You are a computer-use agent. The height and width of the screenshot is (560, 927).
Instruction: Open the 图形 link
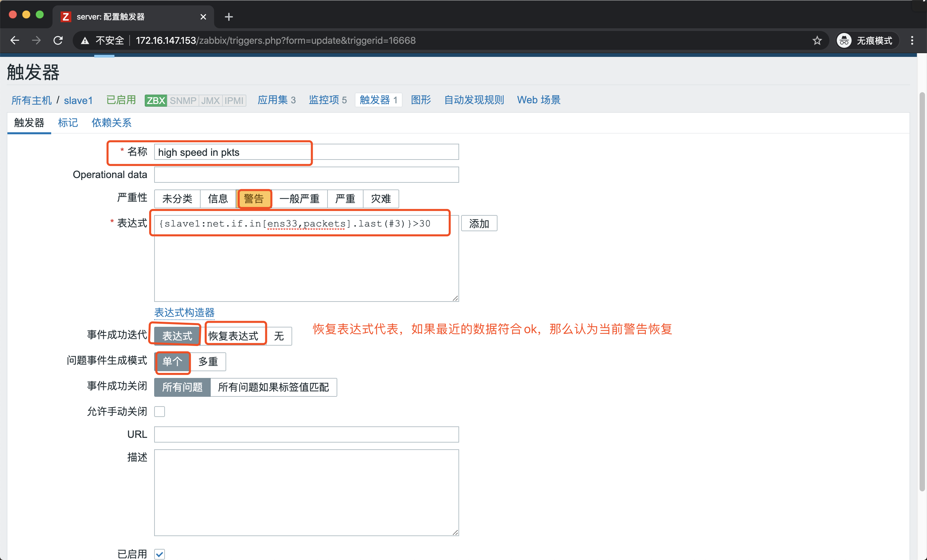(x=421, y=100)
